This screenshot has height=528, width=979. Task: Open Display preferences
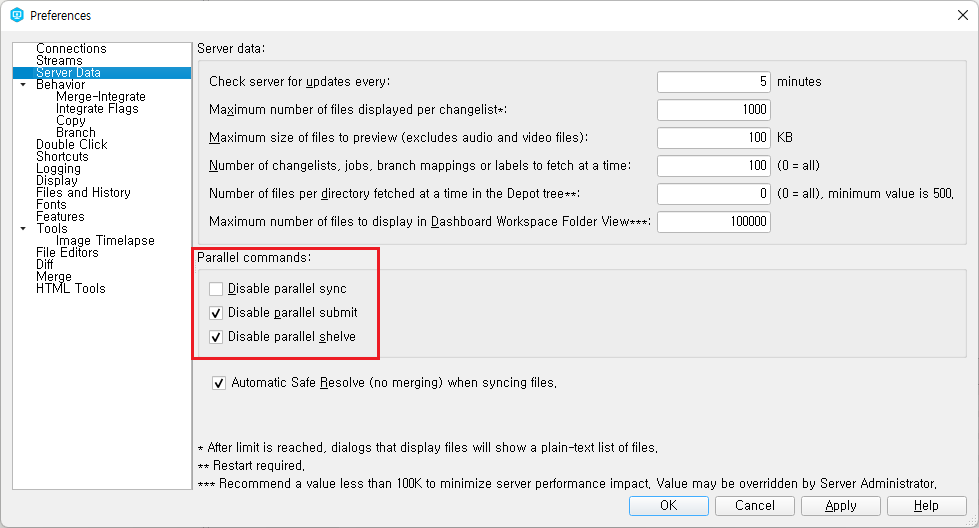click(x=57, y=181)
